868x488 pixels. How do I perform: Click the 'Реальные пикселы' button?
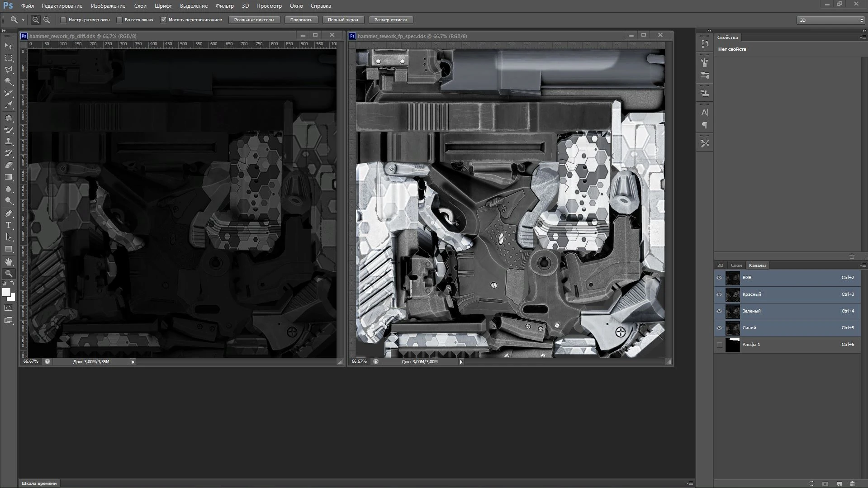[x=254, y=20]
